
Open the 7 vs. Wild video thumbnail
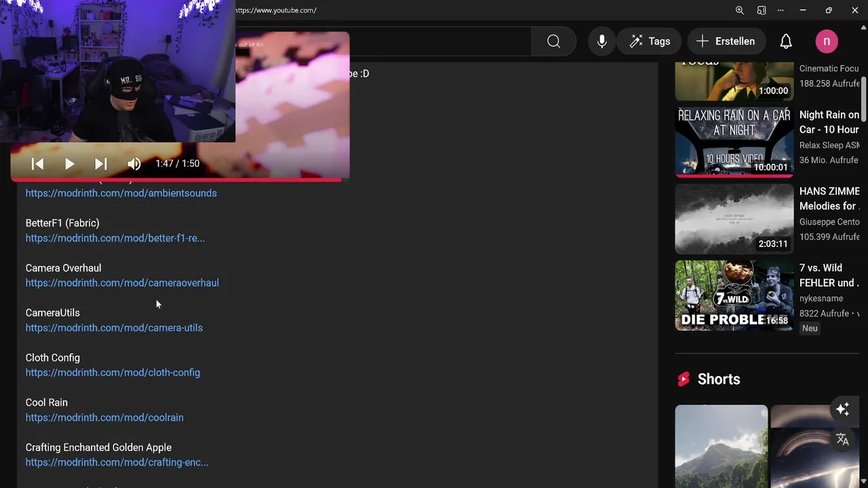coord(734,296)
